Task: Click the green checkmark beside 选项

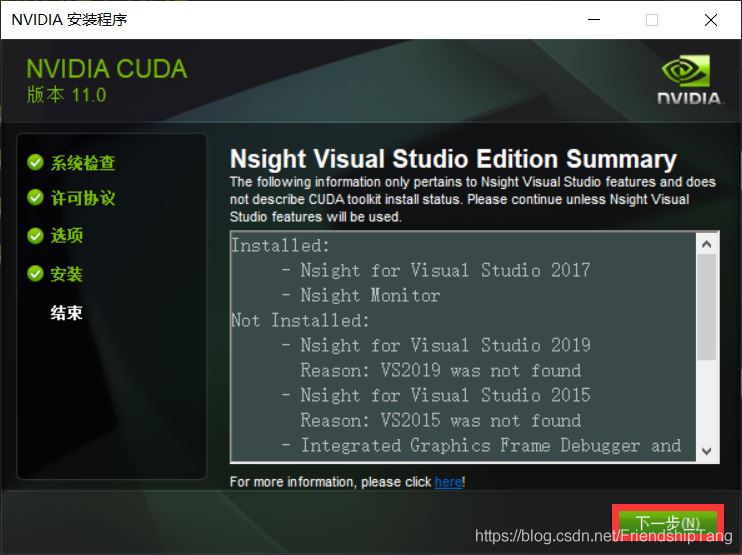Action: tap(36, 235)
